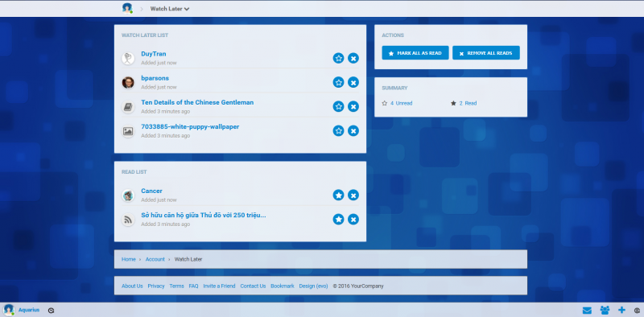Click bparsons' avatar photo
This screenshot has width=644, height=317.
click(x=128, y=83)
